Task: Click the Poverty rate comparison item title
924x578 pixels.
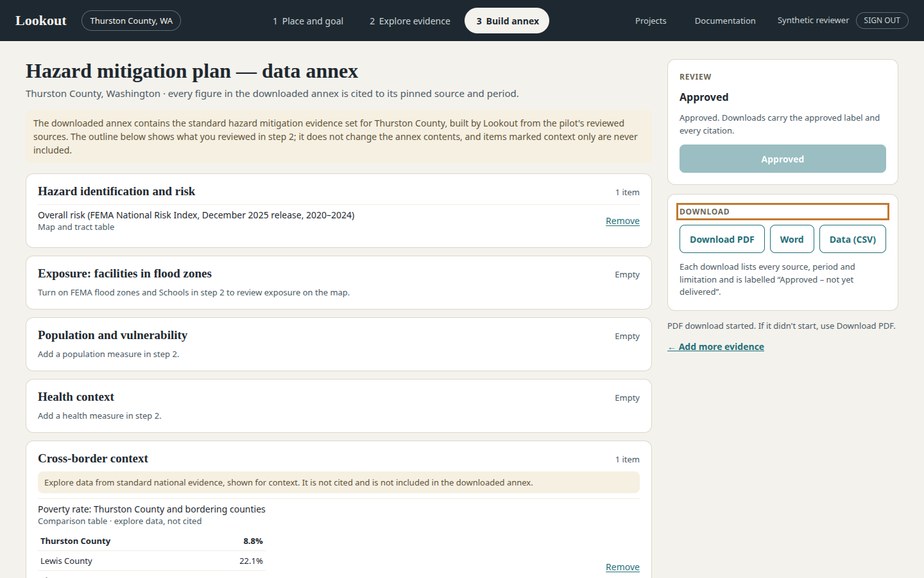Action: coord(151,509)
